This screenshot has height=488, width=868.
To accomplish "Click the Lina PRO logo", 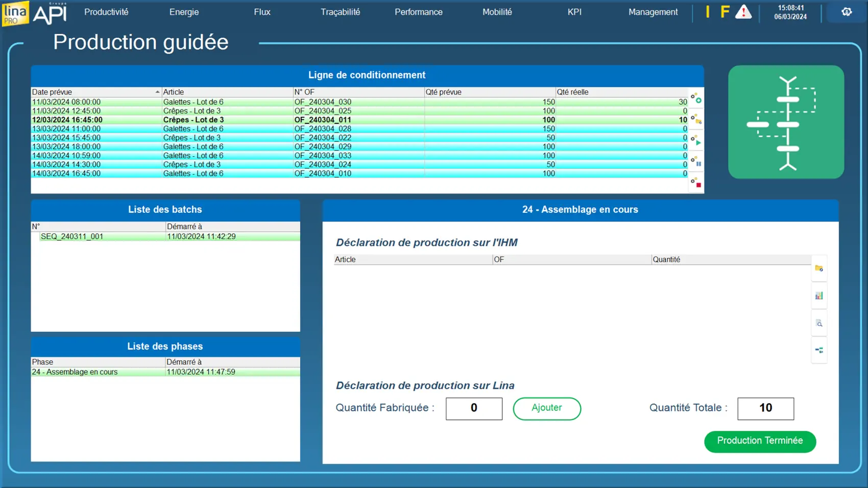I will coord(15,13).
